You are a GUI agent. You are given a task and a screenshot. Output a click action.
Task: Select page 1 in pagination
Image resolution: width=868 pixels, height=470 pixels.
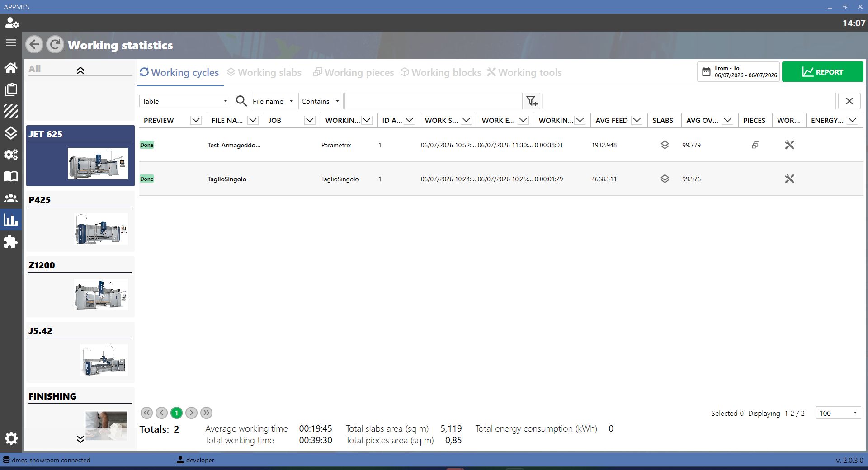176,413
